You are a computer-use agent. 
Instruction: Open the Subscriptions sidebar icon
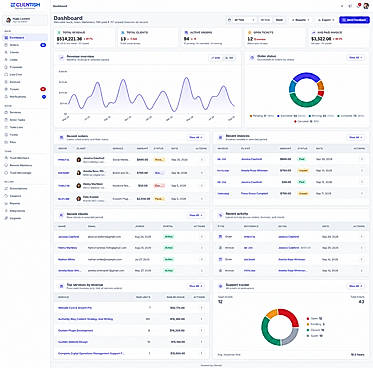tap(6, 188)
